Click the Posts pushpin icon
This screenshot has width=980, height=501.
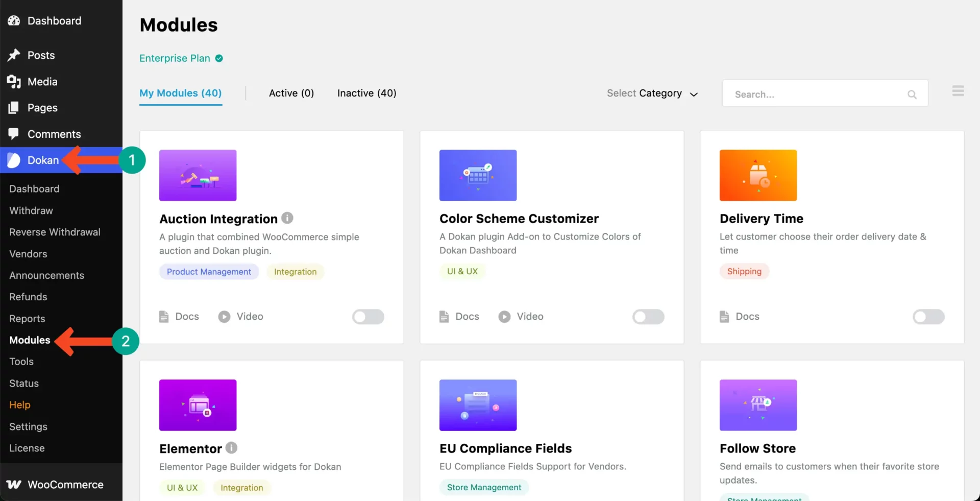[x=14, y=55]
